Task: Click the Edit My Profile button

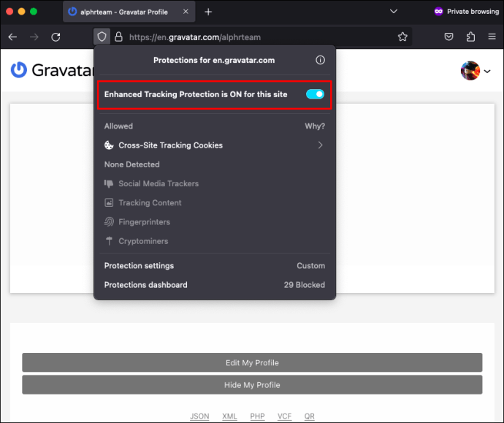Action: [x=252, y=362]
